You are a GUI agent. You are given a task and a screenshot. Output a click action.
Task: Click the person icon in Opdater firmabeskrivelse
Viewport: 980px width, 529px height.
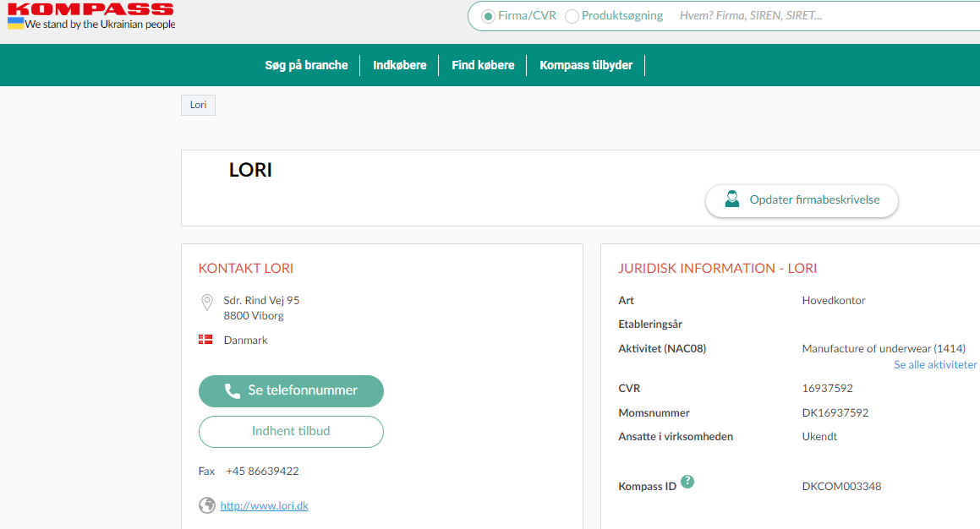[732, 199]
